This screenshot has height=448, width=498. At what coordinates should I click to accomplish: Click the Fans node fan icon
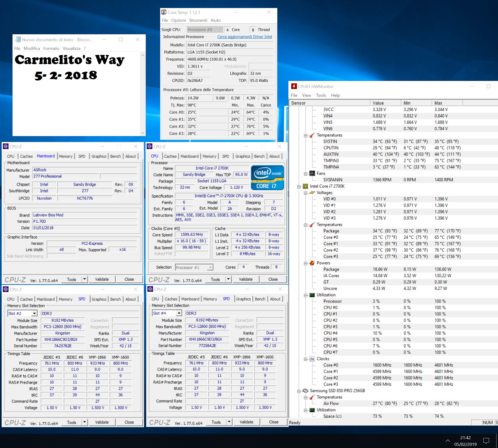click(x=312, y=173)
